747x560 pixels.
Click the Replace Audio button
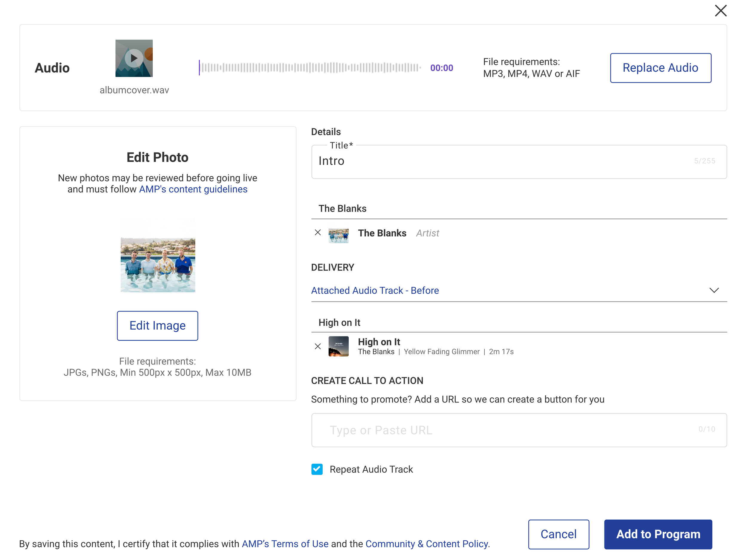click(x=660, y=68)
